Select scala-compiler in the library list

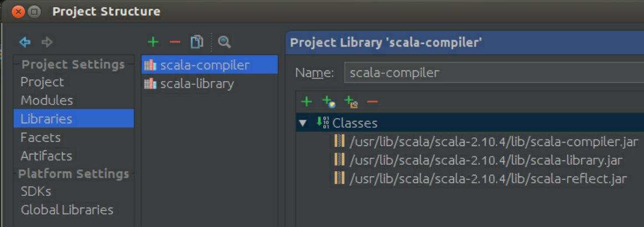[x=205, y=65]
